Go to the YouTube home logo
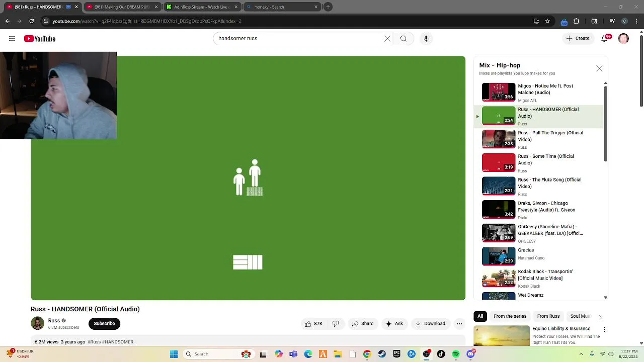 [x=40, y=39]
